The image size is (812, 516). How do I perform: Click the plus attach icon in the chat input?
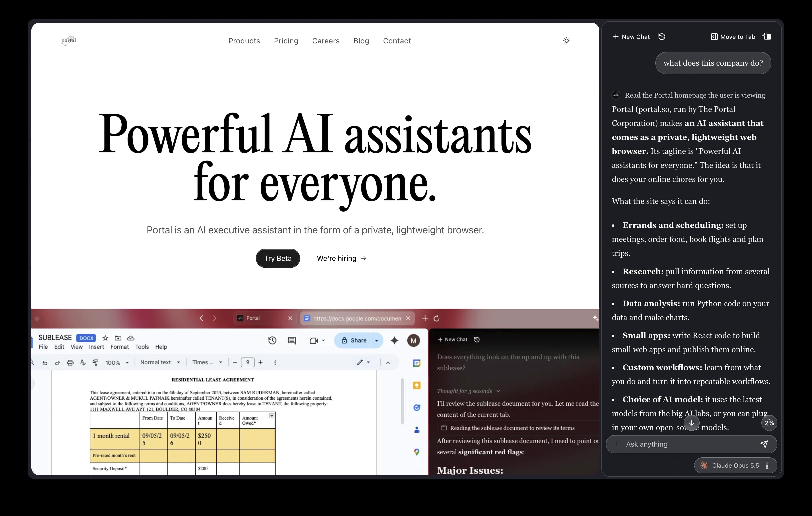pyautogui.click(x=617, y=444)
